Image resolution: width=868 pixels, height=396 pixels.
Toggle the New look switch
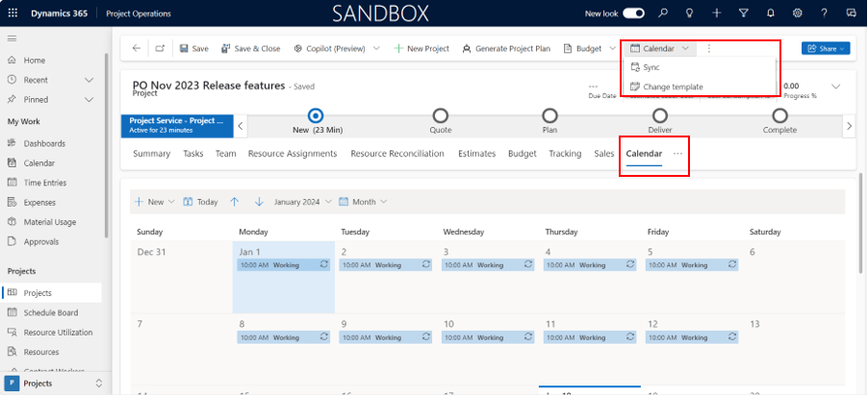pos(633,13)
